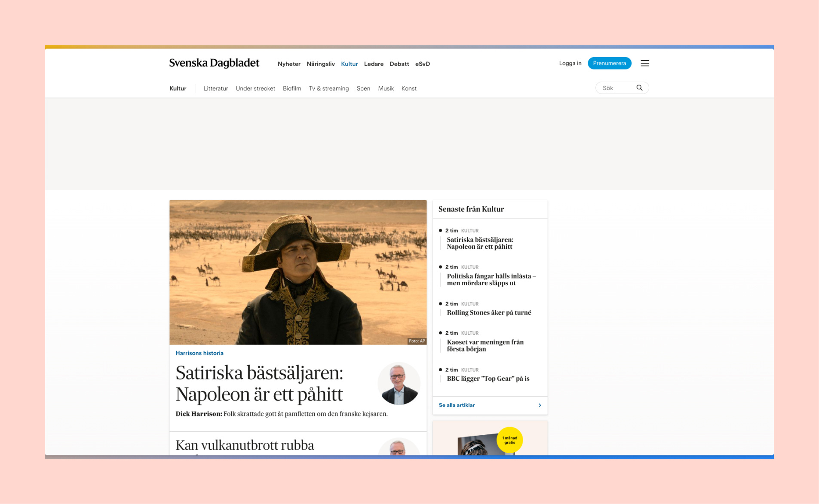Click the Senaste från Kultur heading
Screen dimensions: 819x504
pos(471,209)
